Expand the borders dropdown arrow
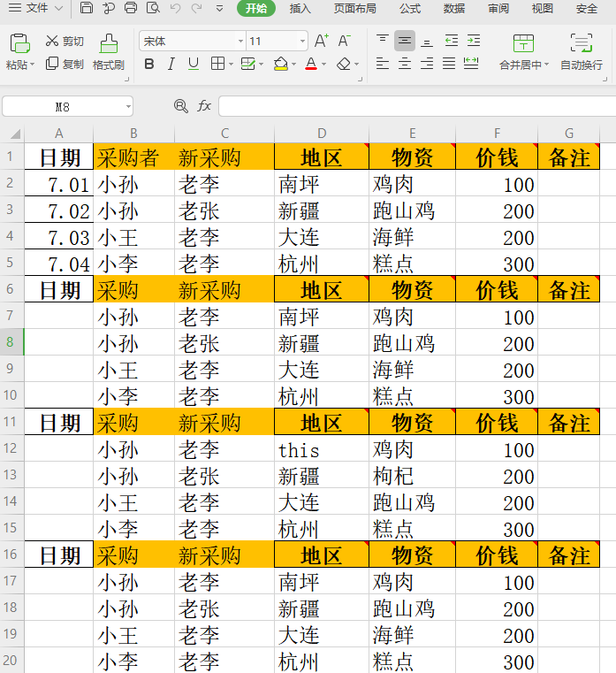616x673 pixels. pyautogui.click(x=231, y=65)
